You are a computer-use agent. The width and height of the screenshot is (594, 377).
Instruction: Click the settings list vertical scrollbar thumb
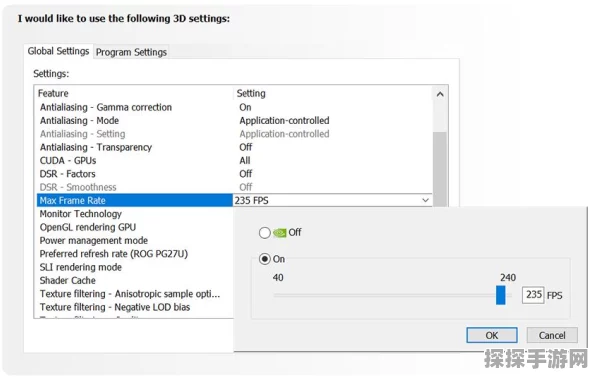440,169
